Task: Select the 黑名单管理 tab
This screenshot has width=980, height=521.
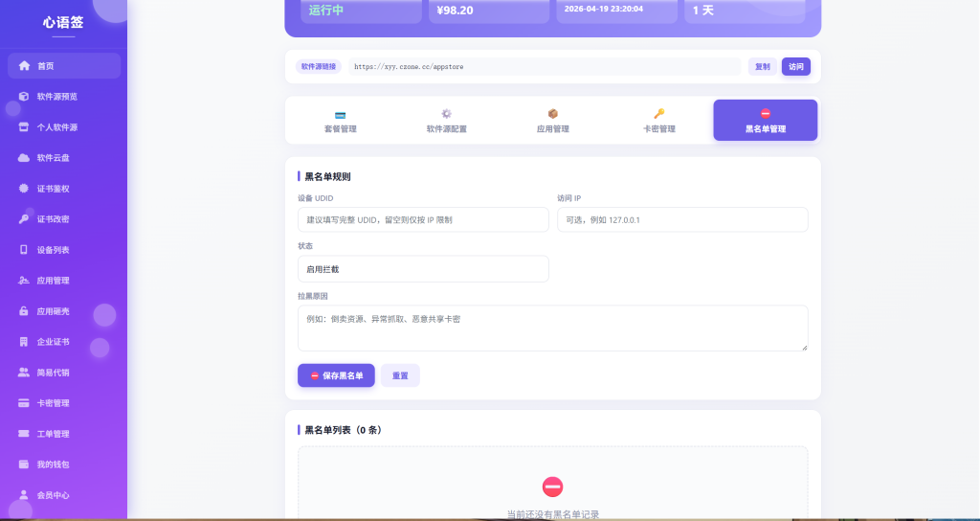Action: [x=765, y=120]
